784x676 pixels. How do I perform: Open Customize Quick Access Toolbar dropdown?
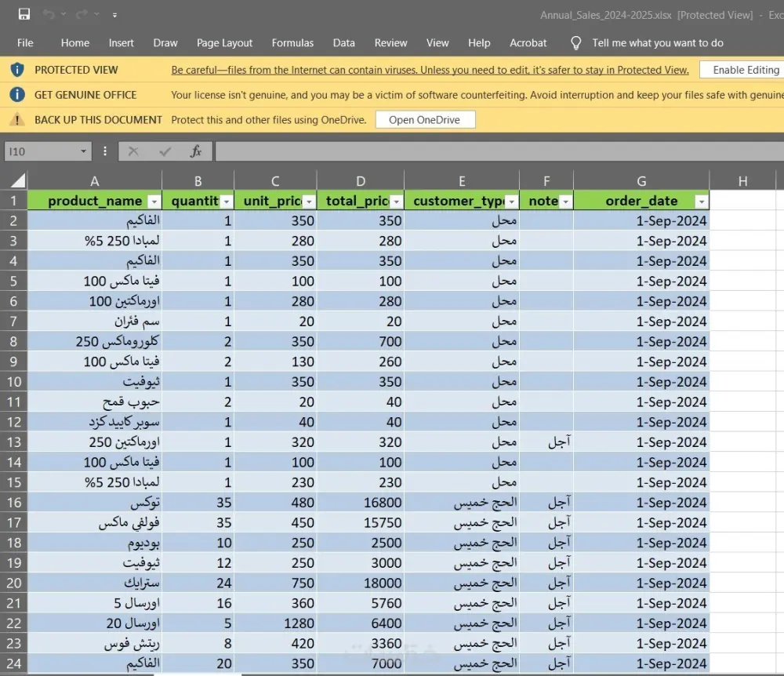click(114, 15)
